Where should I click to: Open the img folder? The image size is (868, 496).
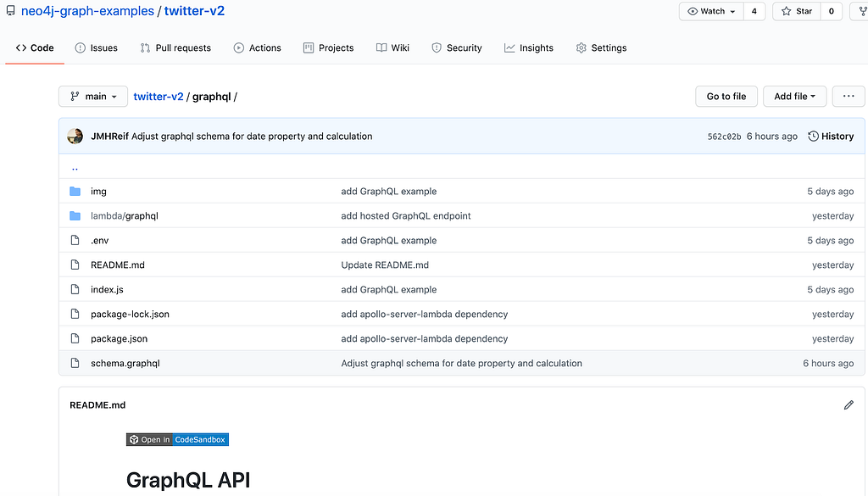point(98,192)
